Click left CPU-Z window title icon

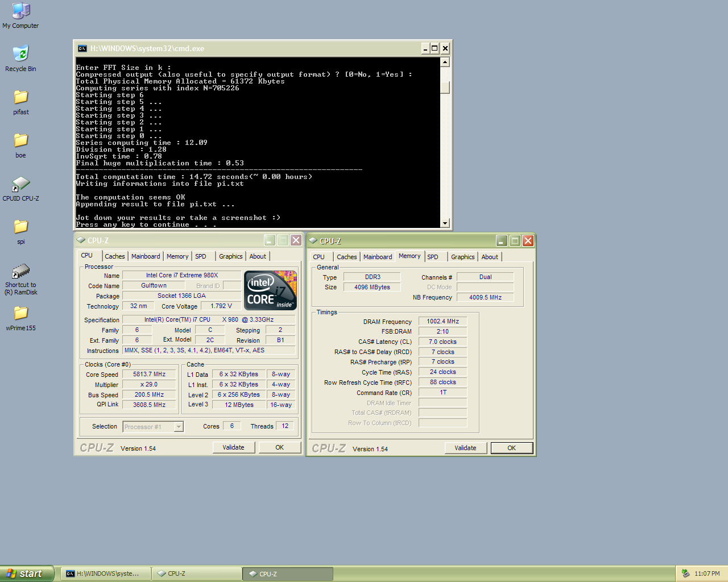(x=81, y=240)
